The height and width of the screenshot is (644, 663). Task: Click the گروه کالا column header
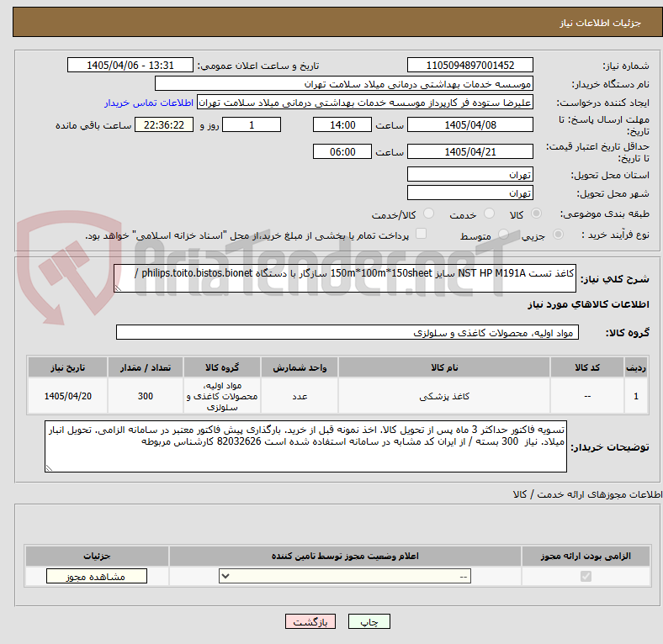[x=222, y=367]
